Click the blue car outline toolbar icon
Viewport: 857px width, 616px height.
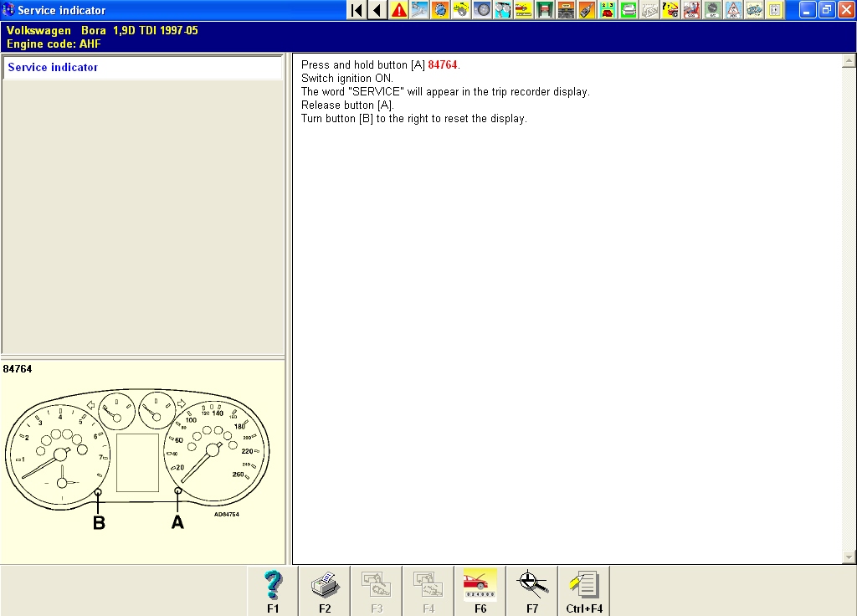(754, 10)
